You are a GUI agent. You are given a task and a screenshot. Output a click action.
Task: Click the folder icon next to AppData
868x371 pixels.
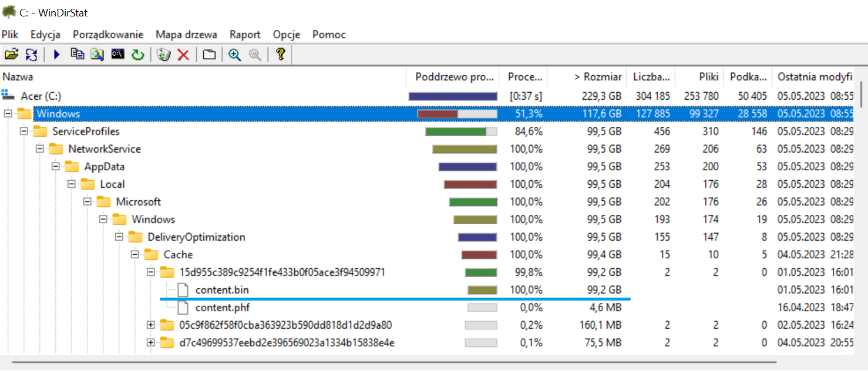72,166
